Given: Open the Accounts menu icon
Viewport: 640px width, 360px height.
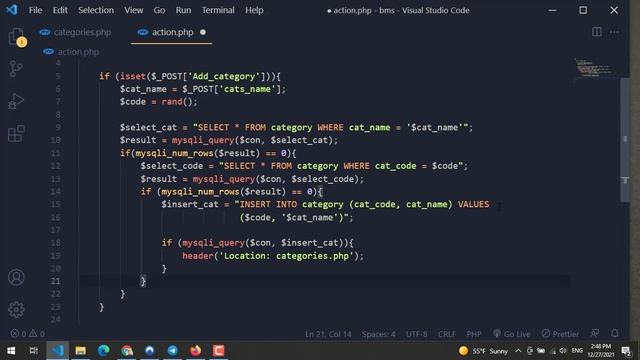Looking at the screenshot, I should point(16,278).
